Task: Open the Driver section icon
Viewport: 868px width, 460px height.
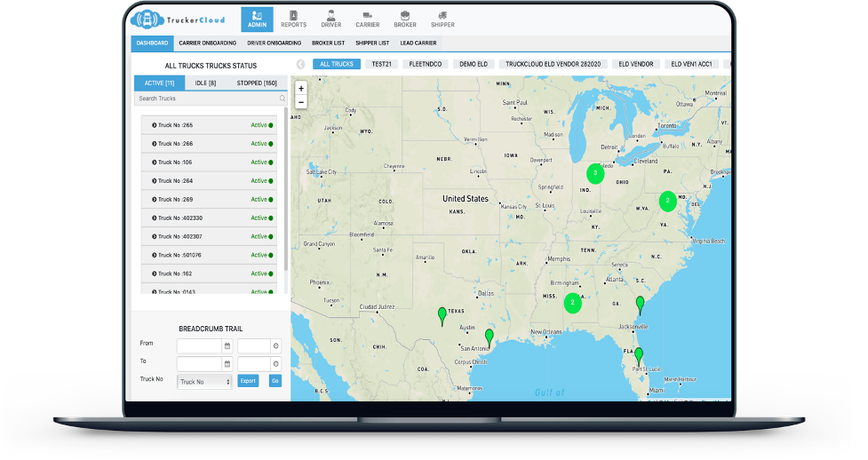Action: [x=331, y=20]
